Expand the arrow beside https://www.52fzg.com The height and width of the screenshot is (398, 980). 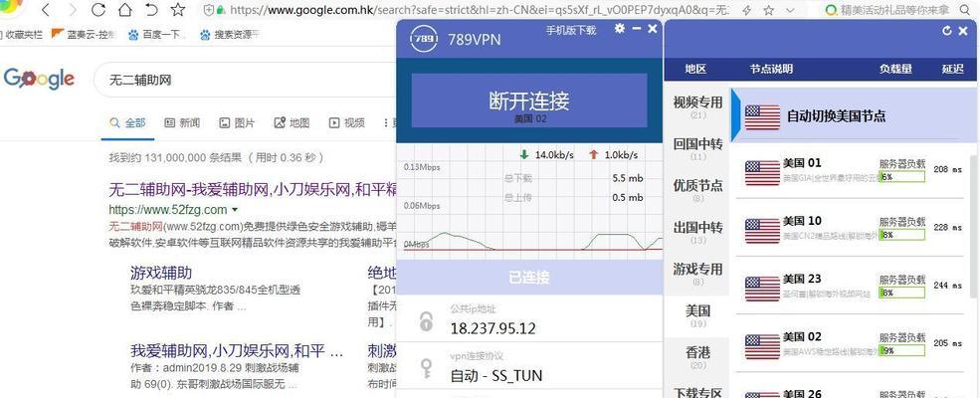point(235,209)
